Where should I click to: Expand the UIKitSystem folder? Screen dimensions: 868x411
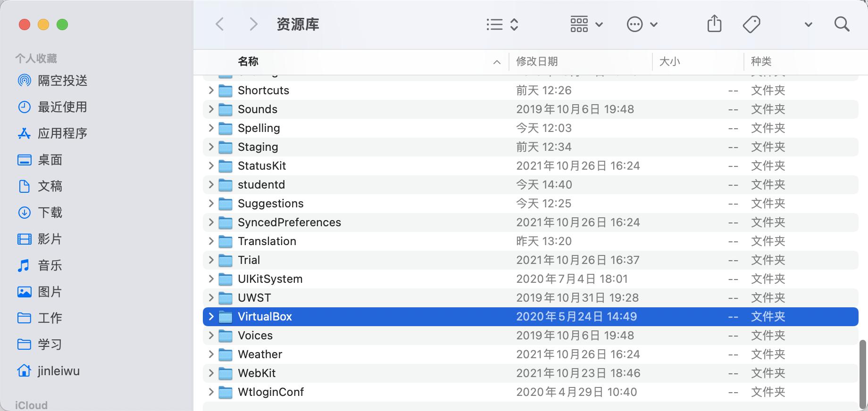pyautogui.click(x=211, y=279)
